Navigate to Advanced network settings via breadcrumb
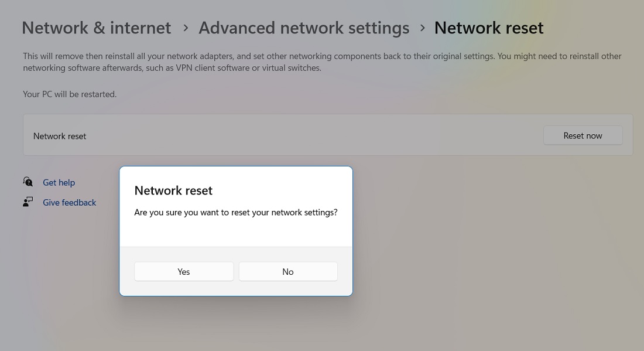644x351 pixels. 304,28
